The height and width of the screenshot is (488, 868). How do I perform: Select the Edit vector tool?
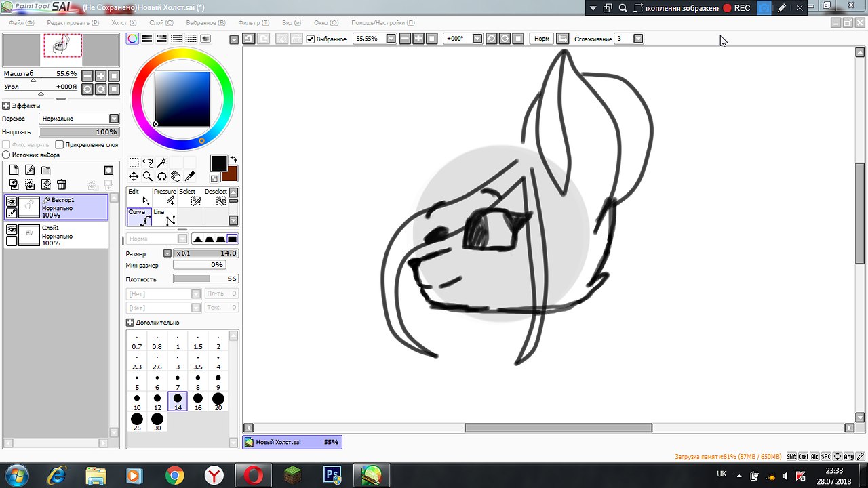click(140, 197)
